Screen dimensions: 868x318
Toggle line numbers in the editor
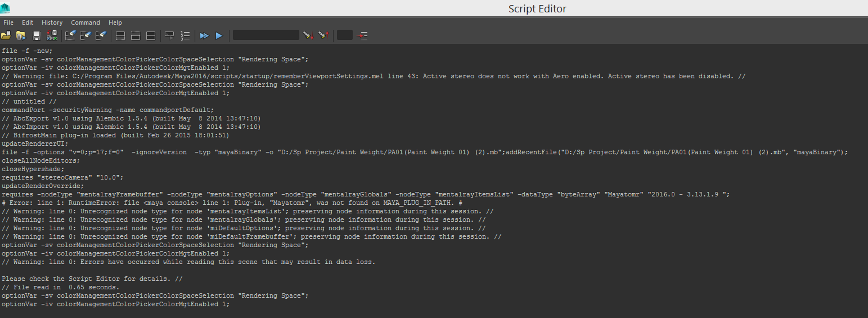185,35
